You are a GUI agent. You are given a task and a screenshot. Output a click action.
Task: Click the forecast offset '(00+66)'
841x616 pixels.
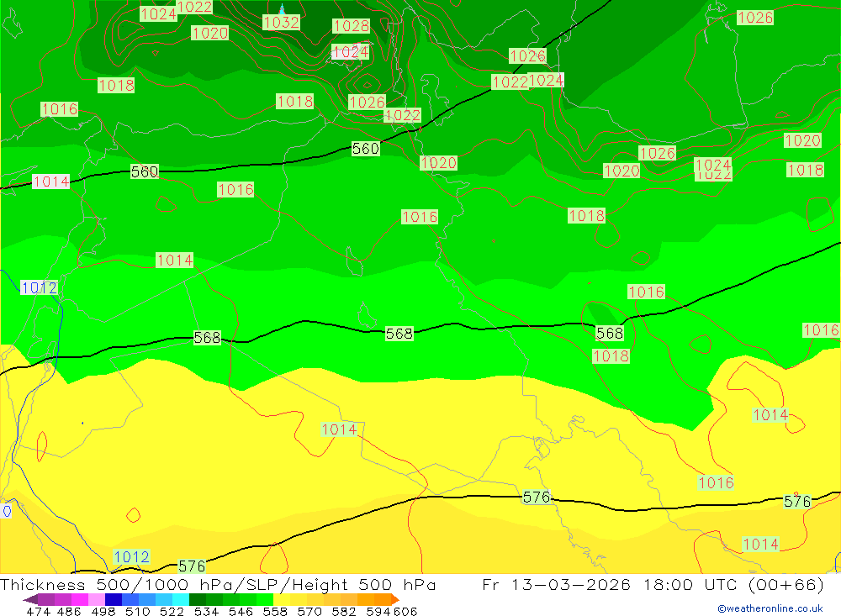[785, 585]
